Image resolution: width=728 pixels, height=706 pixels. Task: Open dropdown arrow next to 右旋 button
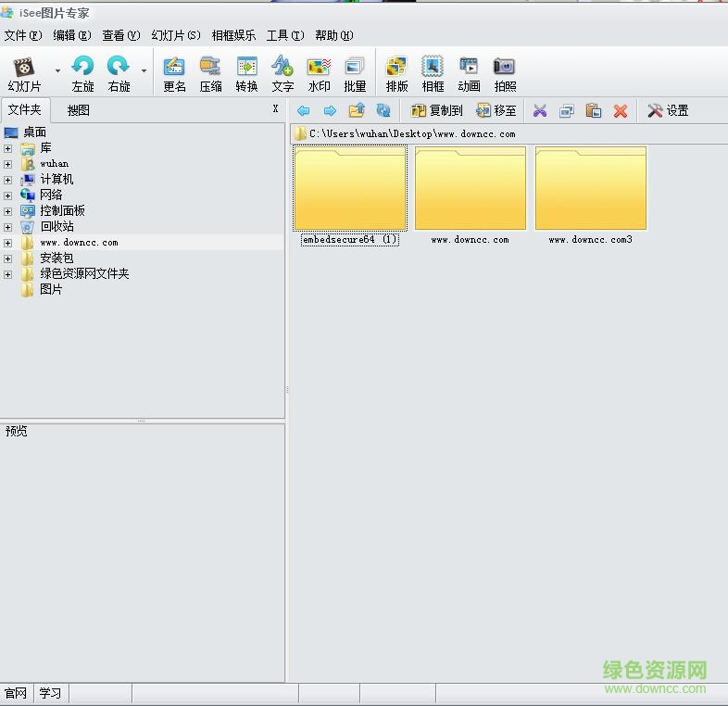tap(144, 70)
